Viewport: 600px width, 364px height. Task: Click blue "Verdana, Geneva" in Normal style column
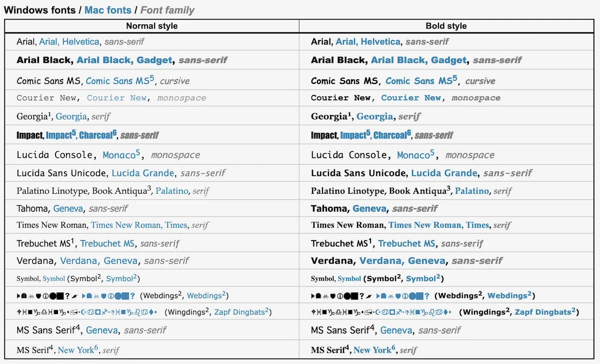tap(99, 261)
